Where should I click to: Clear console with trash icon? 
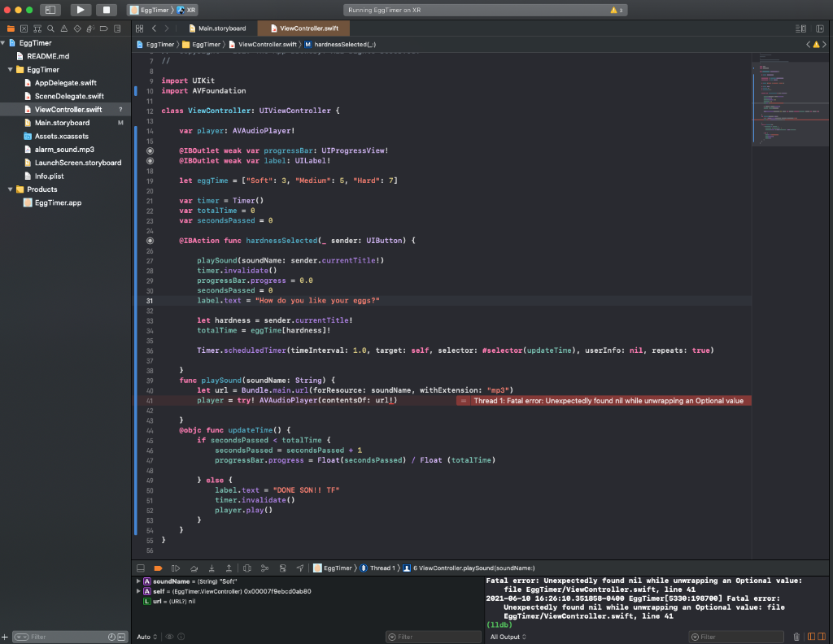pos(796,637)
